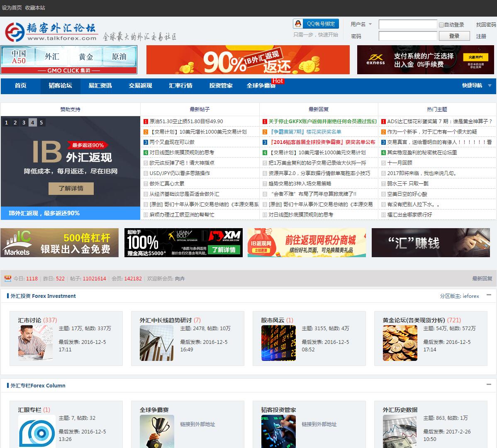Viewport: 497px width, 448px height.
Task: Click 找回密码 link
Action: click(x=486, y=25)
